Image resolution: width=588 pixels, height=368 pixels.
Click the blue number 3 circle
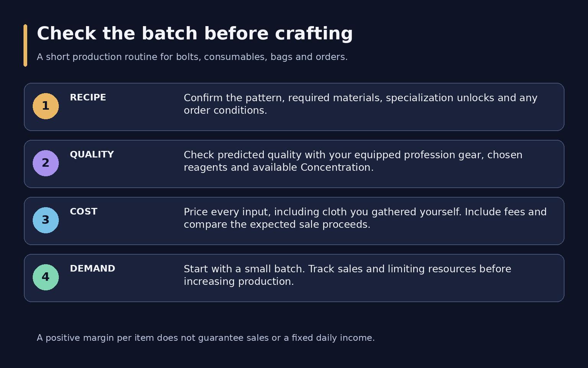[x=46, y=220]
